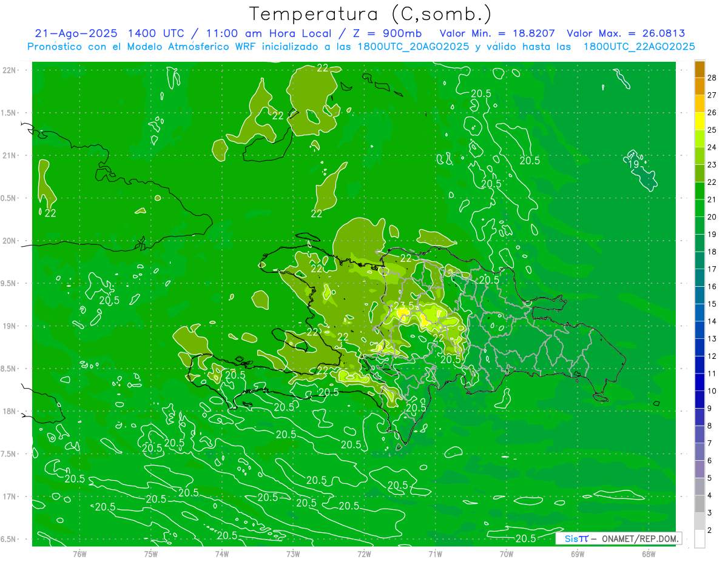Click the '6.5N' latitude axis label
Image resolution: width=728 pixels, height=562 pixels.
tap(9, 539)
